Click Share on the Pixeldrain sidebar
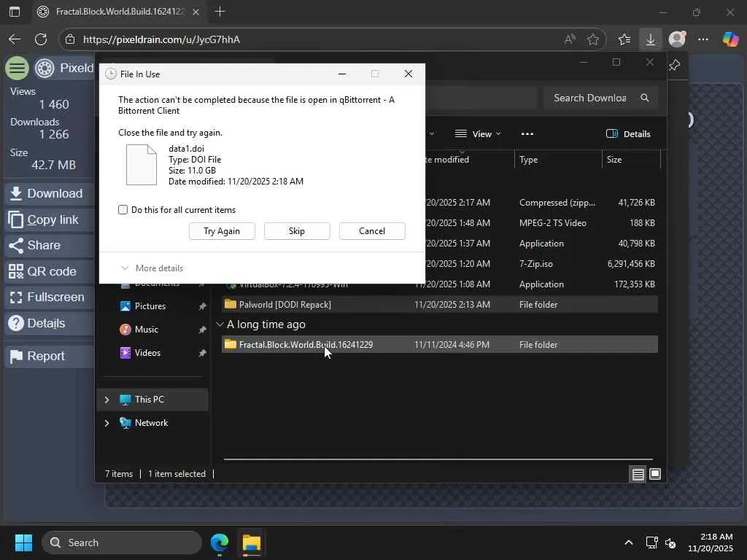Viewport: 747px width, 560px height. [50, 245]
